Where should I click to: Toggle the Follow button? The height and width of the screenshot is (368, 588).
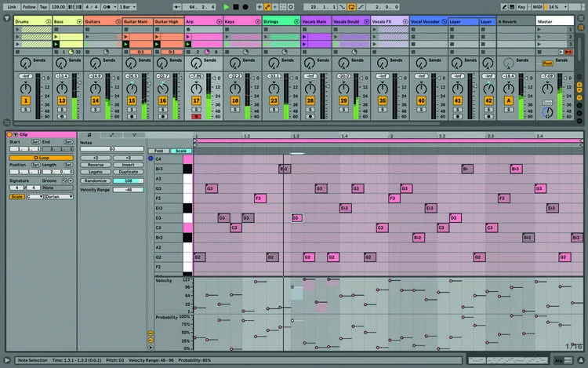(x=29, y=7)
